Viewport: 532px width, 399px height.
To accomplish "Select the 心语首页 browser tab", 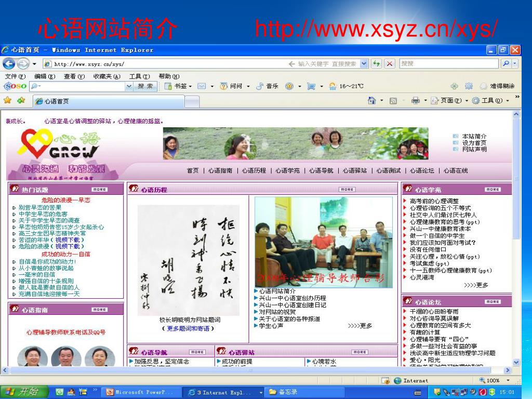I will coord(109,101).
